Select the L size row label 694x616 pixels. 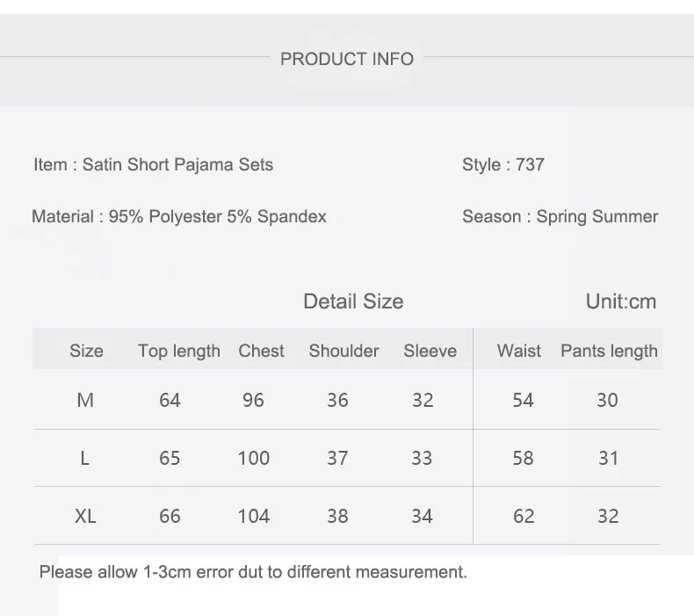click(85, 459)
